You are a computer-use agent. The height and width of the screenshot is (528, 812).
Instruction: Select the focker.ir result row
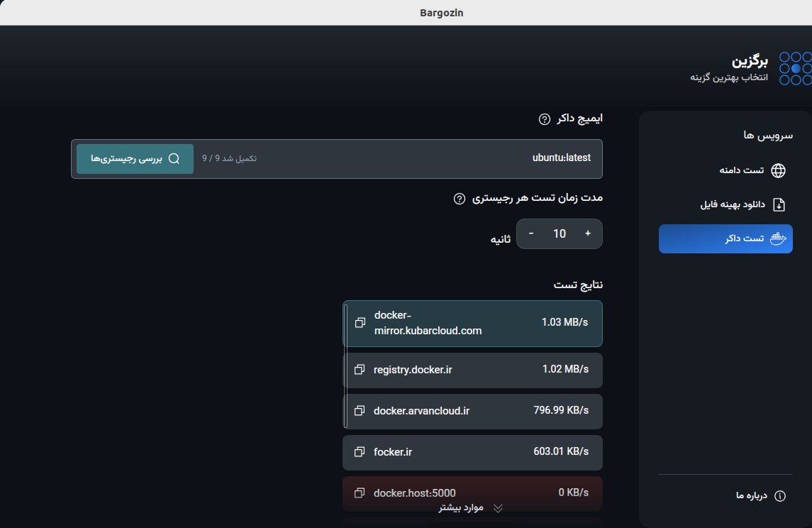[473, 452]
